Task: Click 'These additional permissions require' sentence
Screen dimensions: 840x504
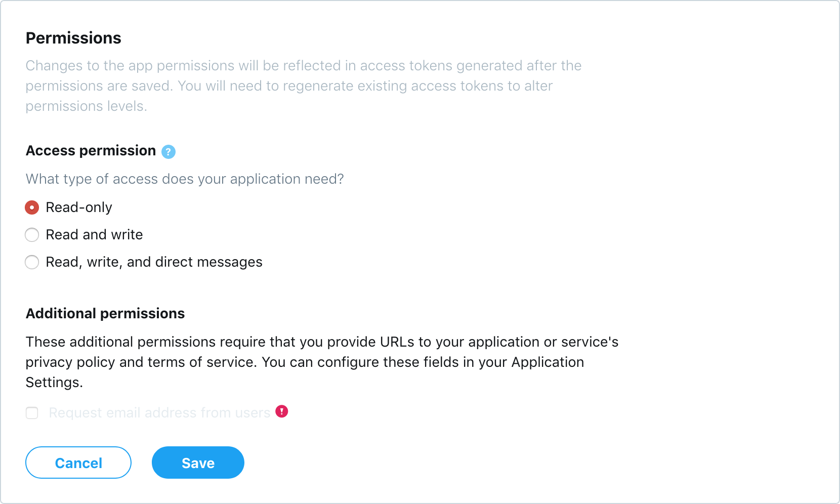Action: click(322, 352)
